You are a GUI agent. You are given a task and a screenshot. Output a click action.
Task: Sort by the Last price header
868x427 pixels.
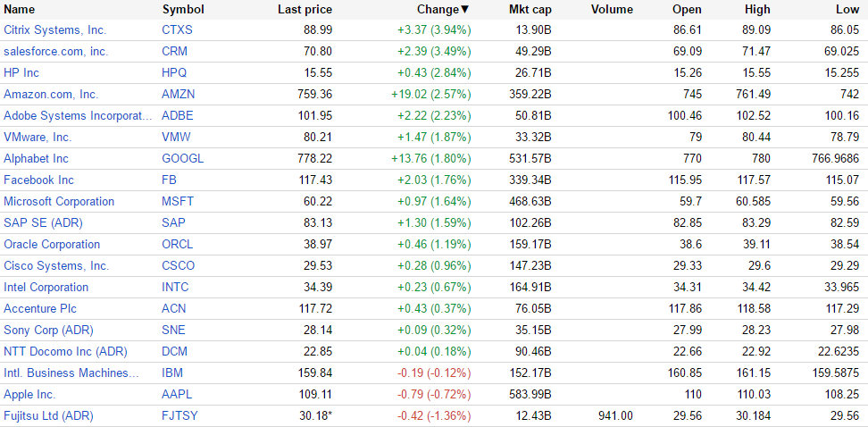pos(305,10)
